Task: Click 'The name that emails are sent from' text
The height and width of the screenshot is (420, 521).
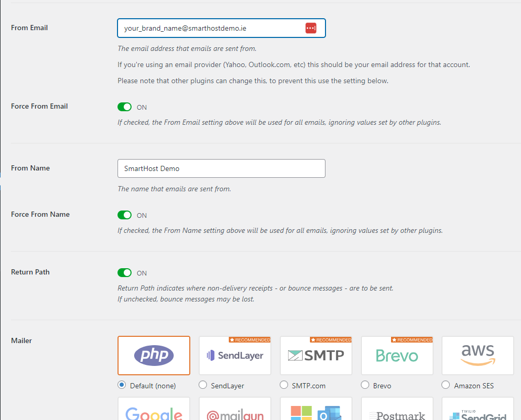Action: (174, 189)
